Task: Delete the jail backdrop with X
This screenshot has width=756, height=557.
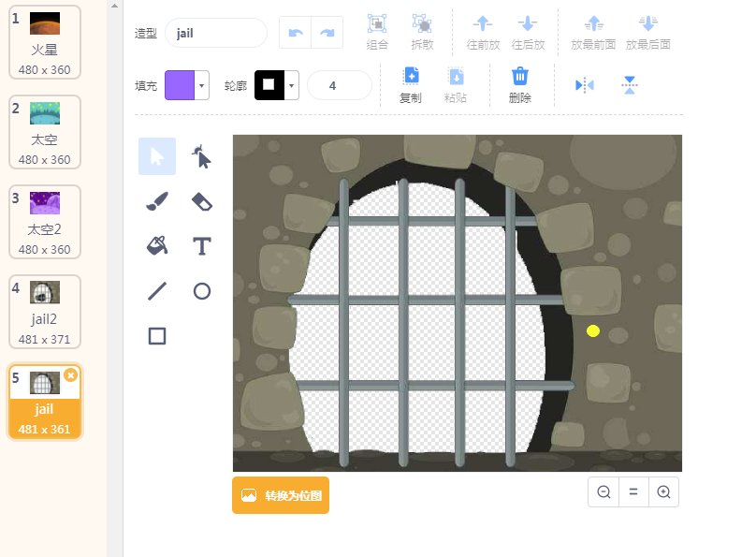Action: tap(70, 374)
